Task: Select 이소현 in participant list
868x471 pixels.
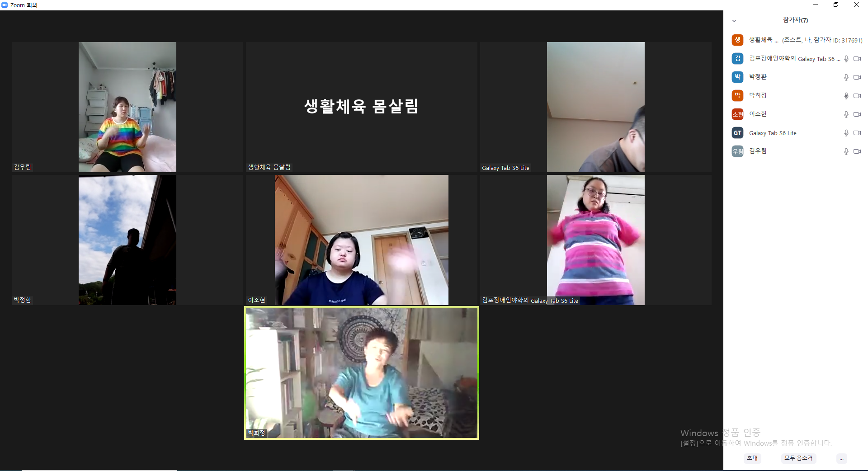Action: point(797,114)
